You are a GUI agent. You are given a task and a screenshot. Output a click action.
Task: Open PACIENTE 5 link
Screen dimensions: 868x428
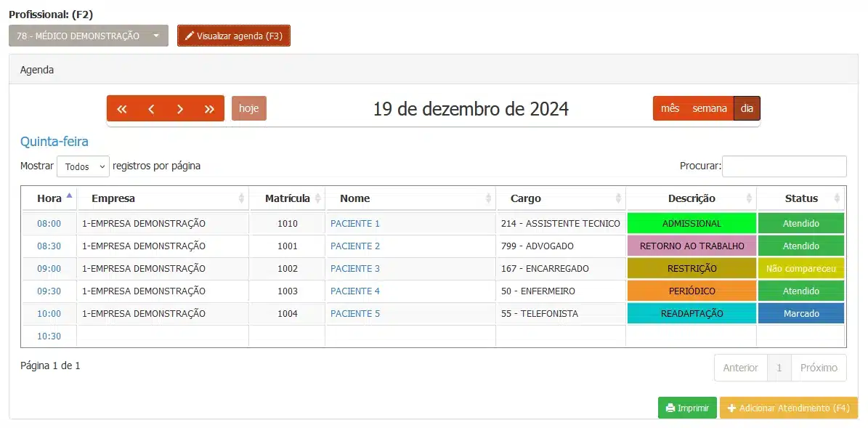coord(355,313)
